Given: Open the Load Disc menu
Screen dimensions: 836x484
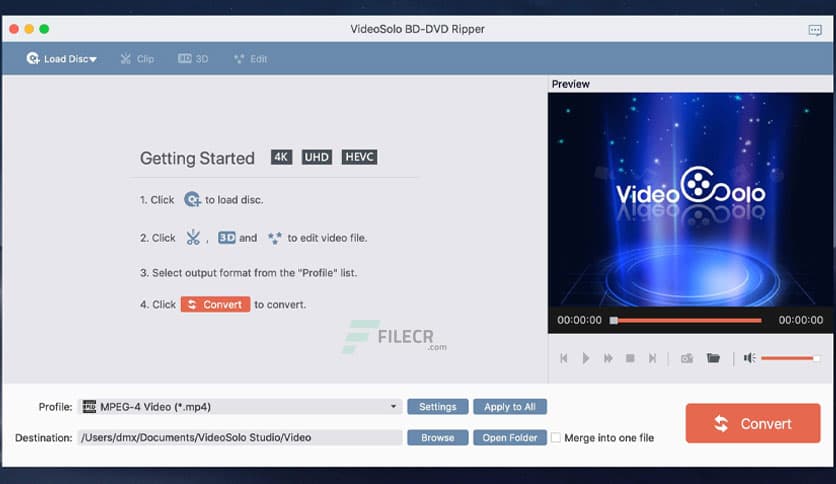Looking at the screenshot, I should point(61,59).
